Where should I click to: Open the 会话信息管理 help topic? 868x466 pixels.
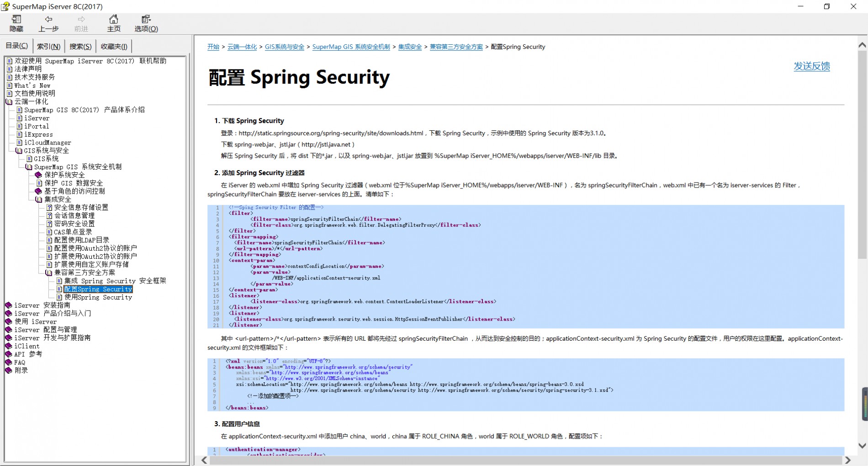[x=74, y=216]
